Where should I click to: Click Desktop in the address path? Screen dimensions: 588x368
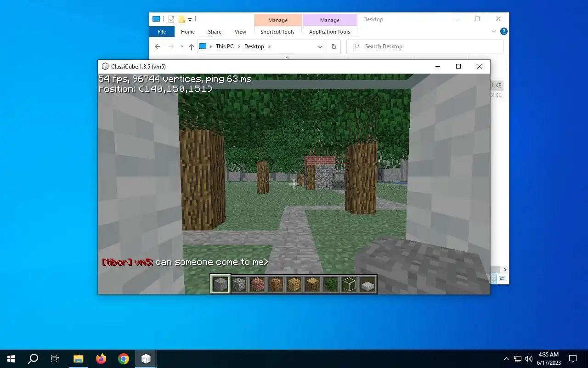click(x=254, y=46)
